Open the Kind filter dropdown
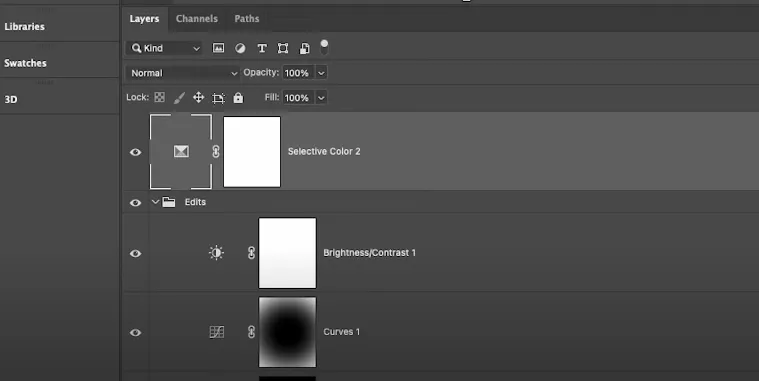Screen dimensions: 759x381 tap(165, 48)
